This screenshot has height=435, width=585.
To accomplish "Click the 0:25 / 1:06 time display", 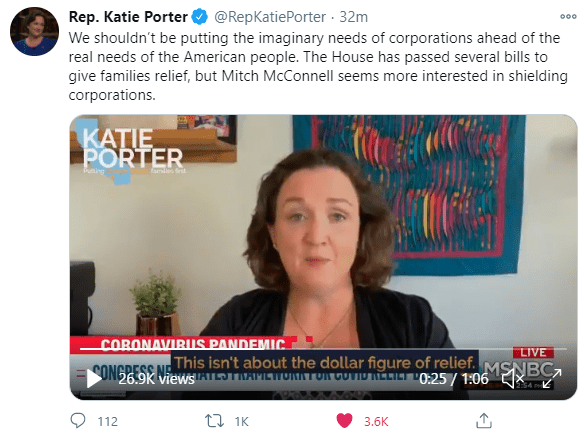I will coord(454,379).
